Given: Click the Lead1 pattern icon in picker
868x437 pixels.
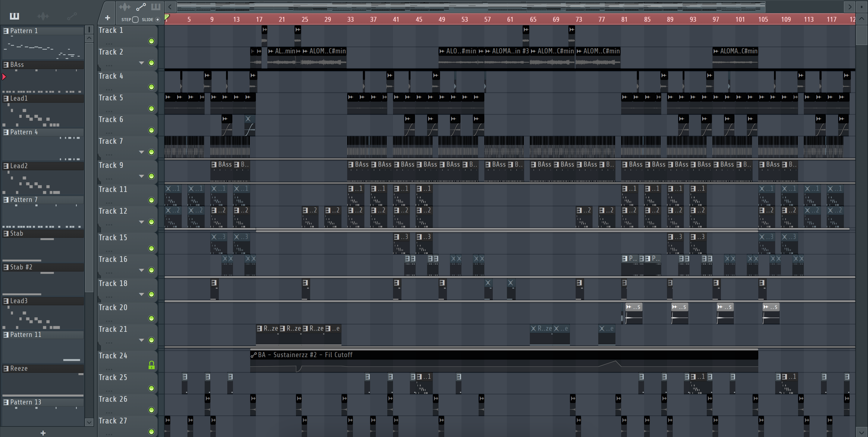Looking at the screenshot, I should 6,98.
